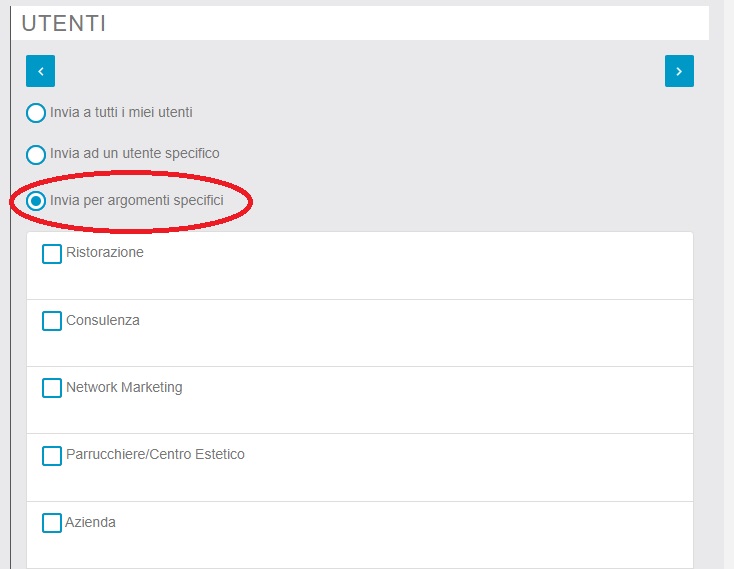Click the next step right chevron button
This screenshot has width=734, height=569.
(x=679, y=71)
